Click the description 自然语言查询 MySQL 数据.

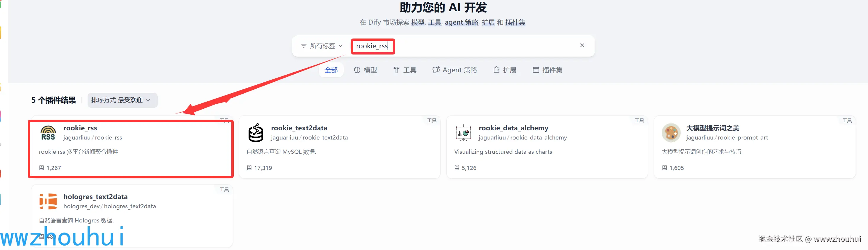[x=281, y=152]
